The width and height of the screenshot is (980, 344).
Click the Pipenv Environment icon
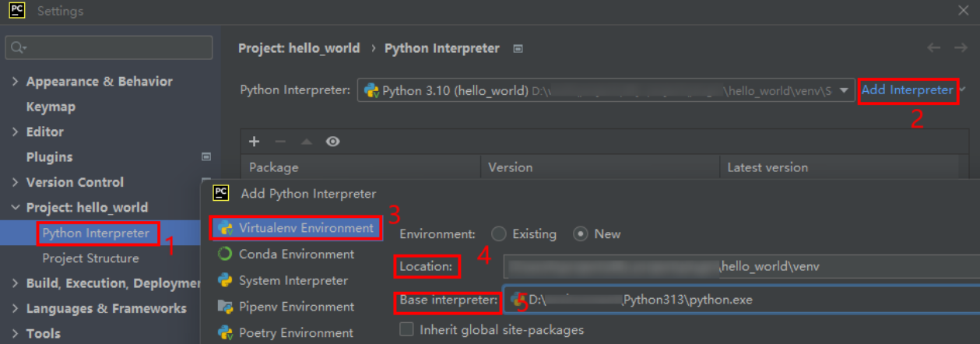click(x=225, y=307)
